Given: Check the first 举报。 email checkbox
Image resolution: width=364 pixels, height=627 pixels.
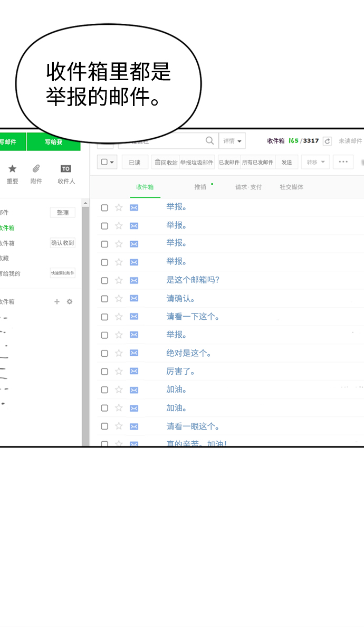Looking at the screenshot, I should [104, 207].
